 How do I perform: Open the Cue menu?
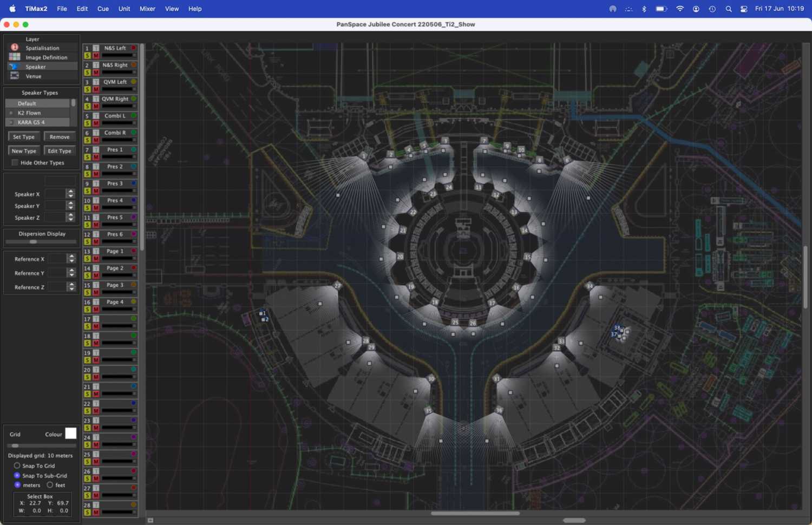(103, 9)
